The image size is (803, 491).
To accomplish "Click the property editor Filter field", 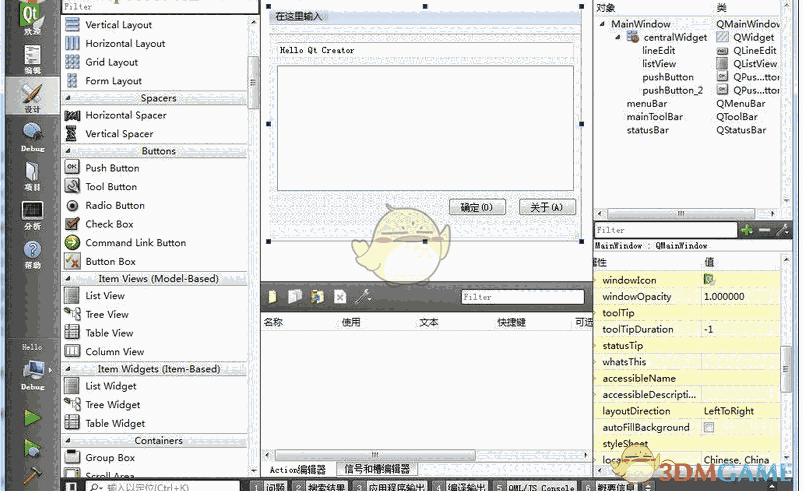I will coord(665,230).
